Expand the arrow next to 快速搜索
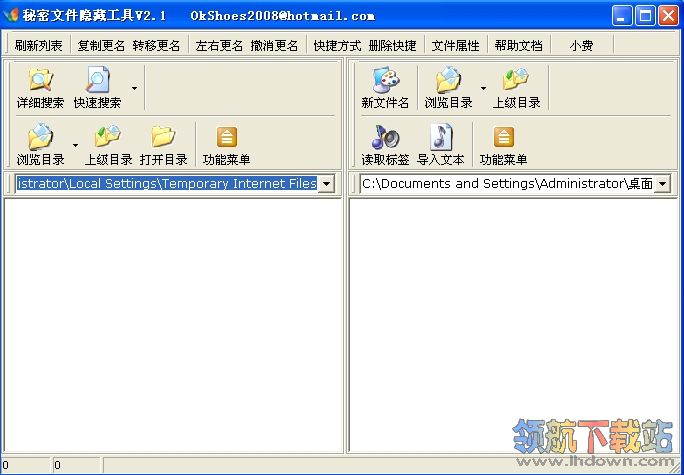The image size is (684, 475). (x=134, y=88)
